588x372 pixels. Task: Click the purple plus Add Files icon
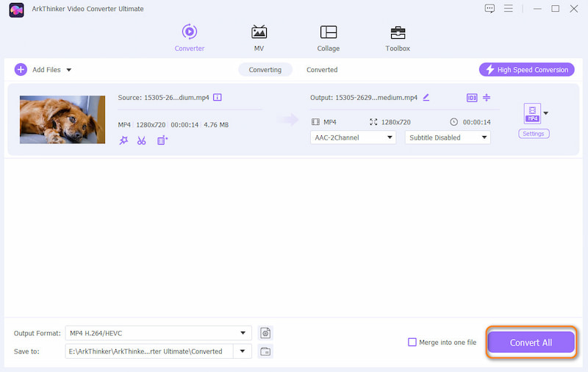21,69
